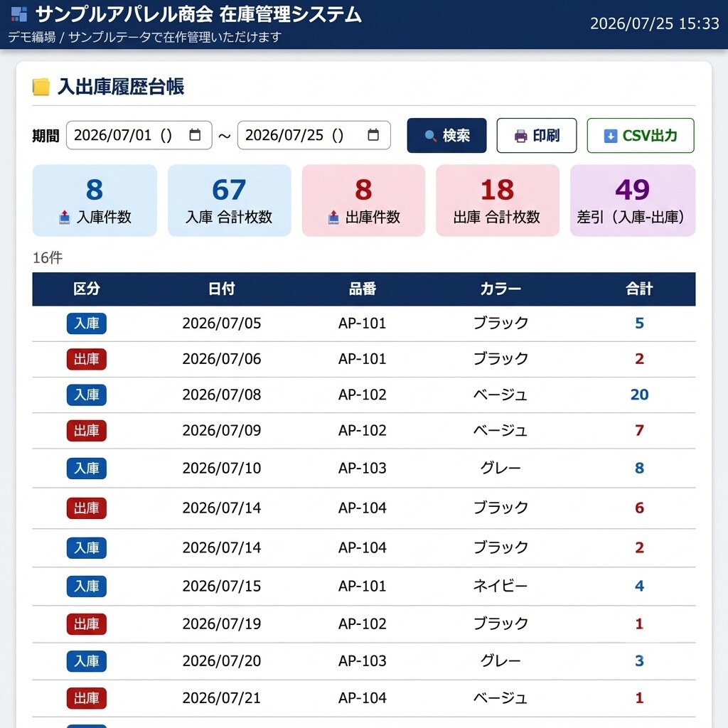The width and height of the screenshot is (728, 728).
Task: Click the magnifier icon in 検索 button
Action: coord(430,136)
